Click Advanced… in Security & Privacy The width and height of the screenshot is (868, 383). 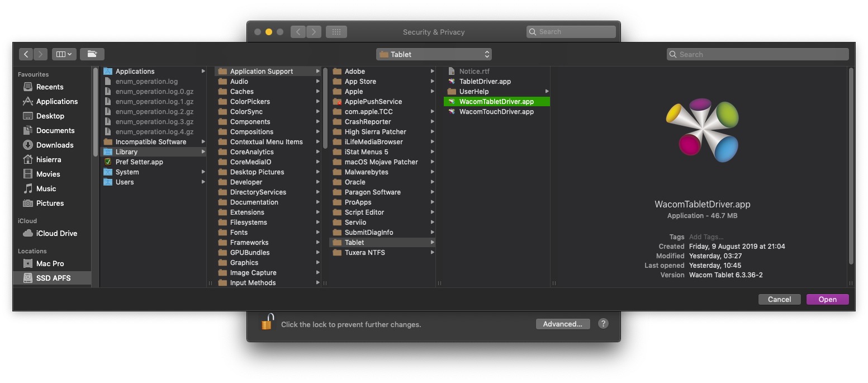[x=563, y=324]
